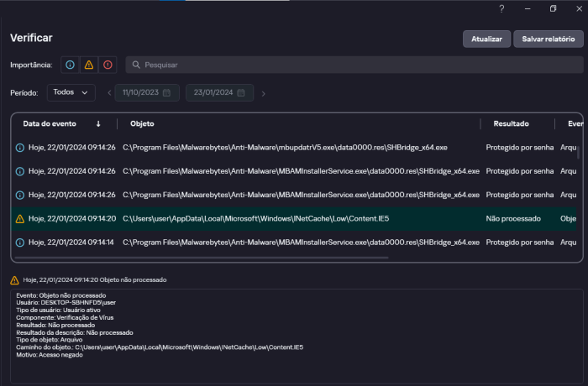Select the warning row for Content.IE5
Screen dimensions: 588x386
[252, 218]
